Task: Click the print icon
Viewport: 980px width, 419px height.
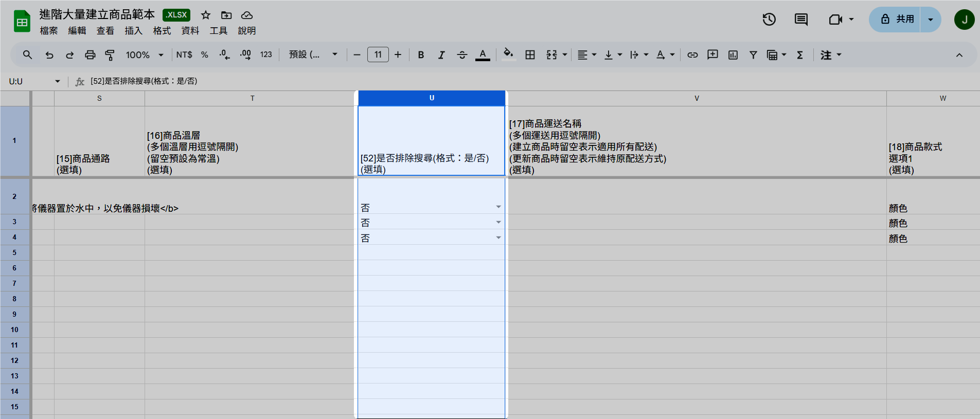Action: click(90, 55)
